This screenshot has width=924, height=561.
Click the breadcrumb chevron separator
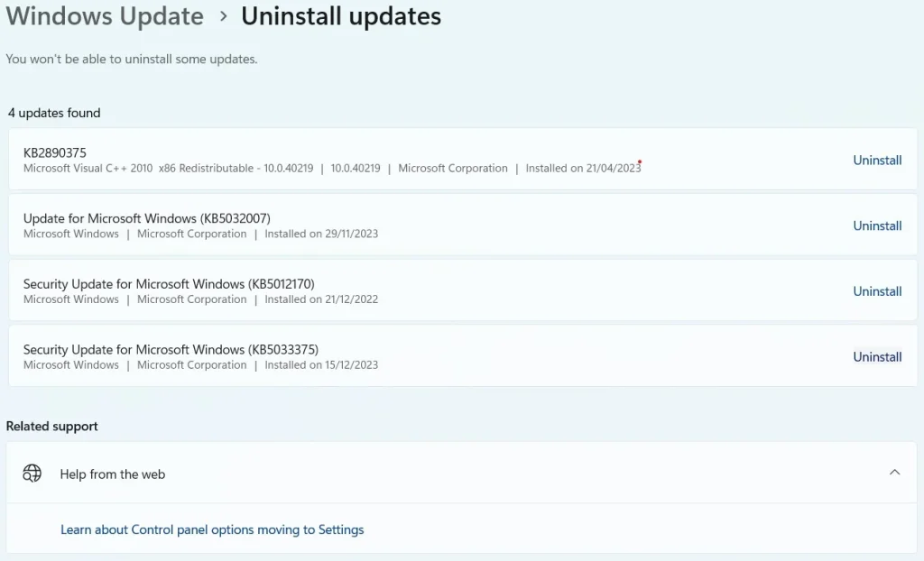pos(223,16)
